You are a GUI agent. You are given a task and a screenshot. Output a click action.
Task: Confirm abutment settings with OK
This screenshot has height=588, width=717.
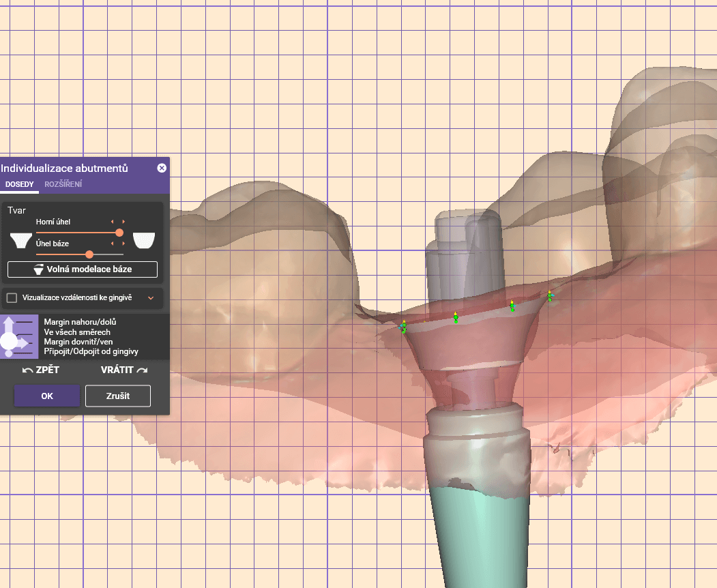[x=47, y=396]
